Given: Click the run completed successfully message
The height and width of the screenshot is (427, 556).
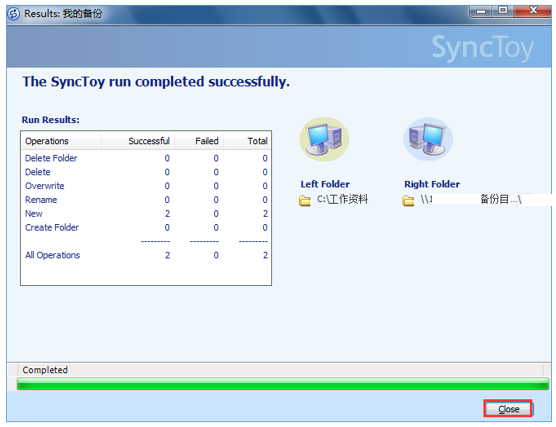Looking at the screenshot, I should [156, 82].
